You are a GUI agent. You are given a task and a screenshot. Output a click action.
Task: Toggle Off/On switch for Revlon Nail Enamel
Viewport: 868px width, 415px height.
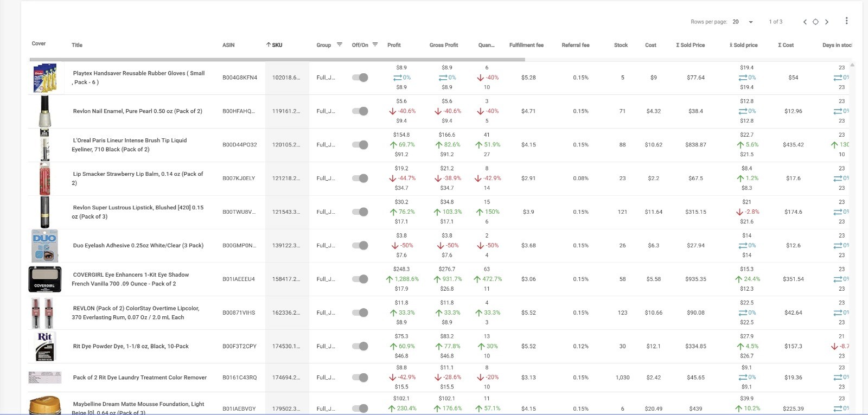tap(360, 111)
